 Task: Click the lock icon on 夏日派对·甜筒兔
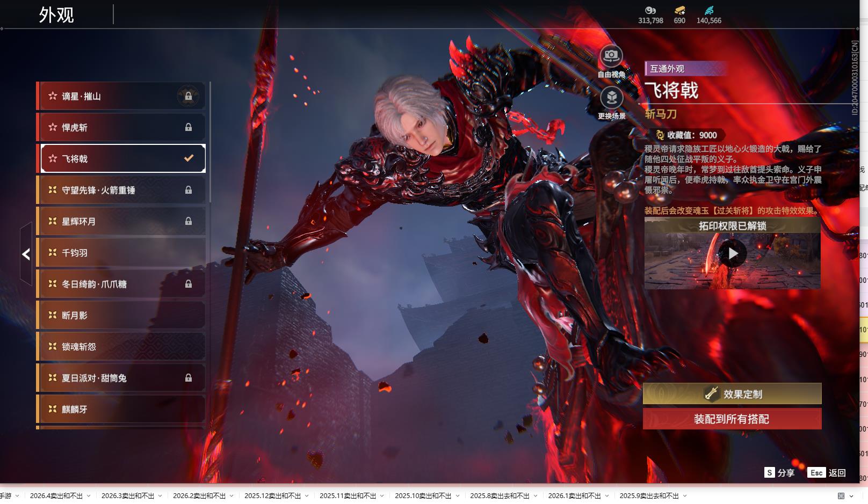pos(189,378)
